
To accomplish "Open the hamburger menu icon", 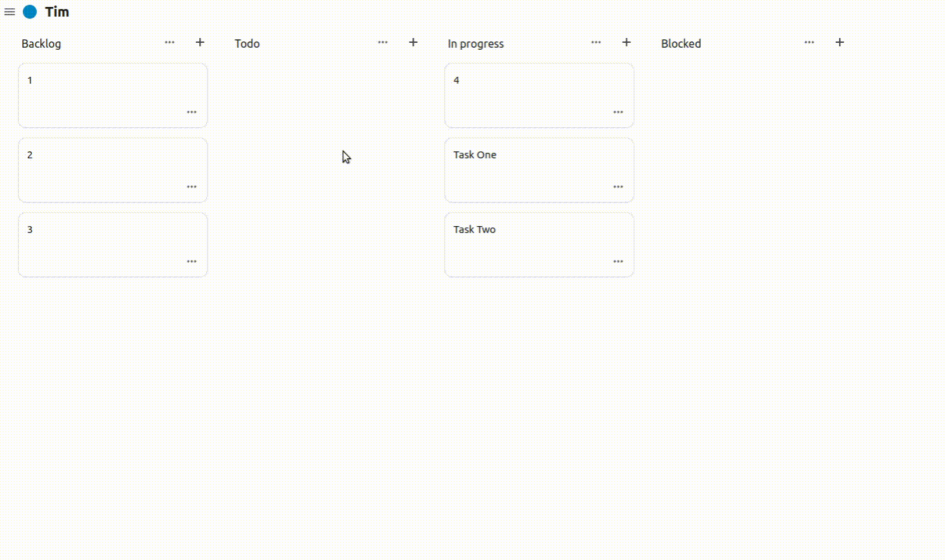I will click(10, 12).
